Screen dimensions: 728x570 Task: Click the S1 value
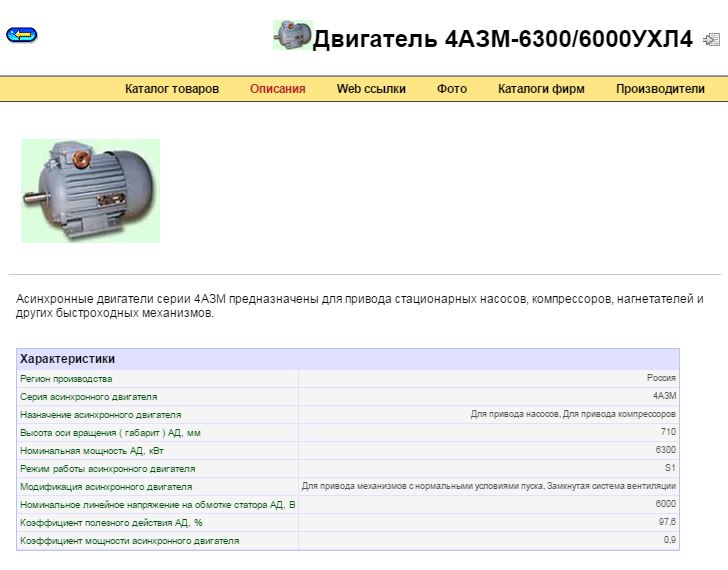coord(670,468)
